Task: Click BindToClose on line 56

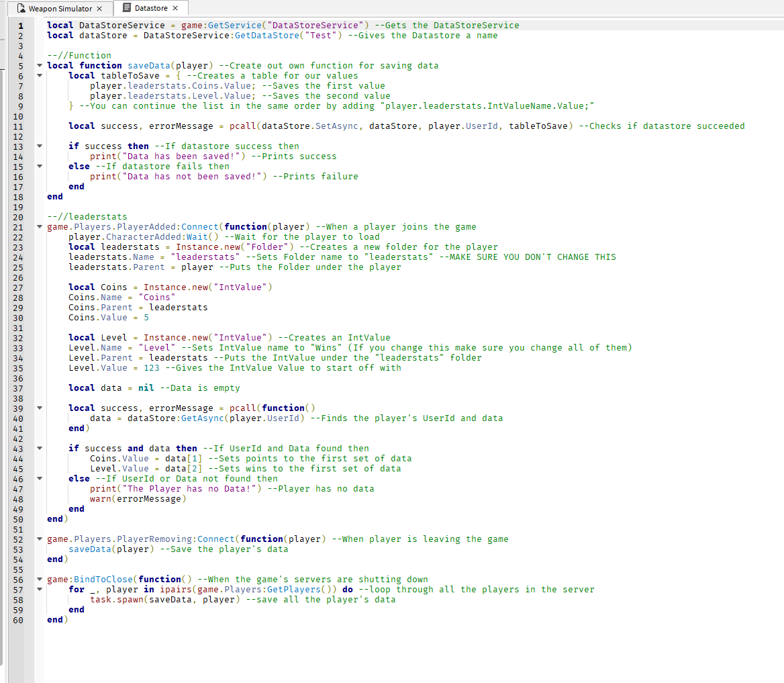Action: [x=103, y=580]
